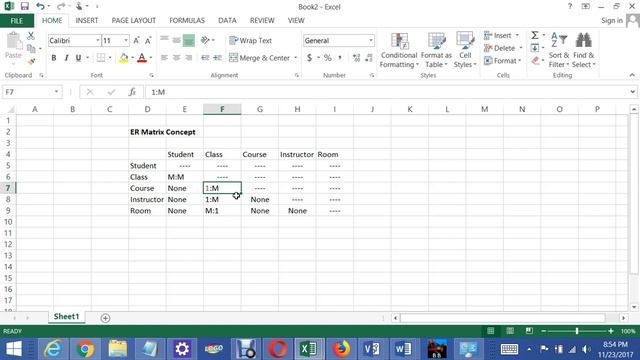Toggle Top Align

pyautogui.click(x=164, y=40)
